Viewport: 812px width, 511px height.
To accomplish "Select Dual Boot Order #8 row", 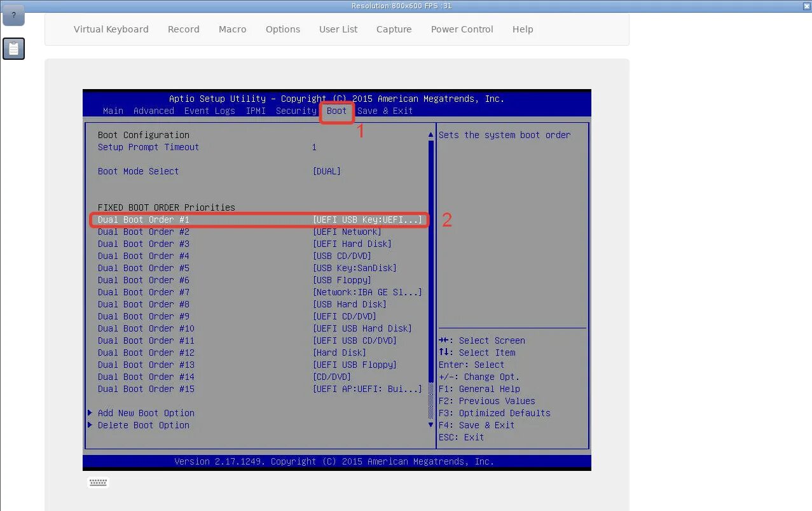I will 259,304.
